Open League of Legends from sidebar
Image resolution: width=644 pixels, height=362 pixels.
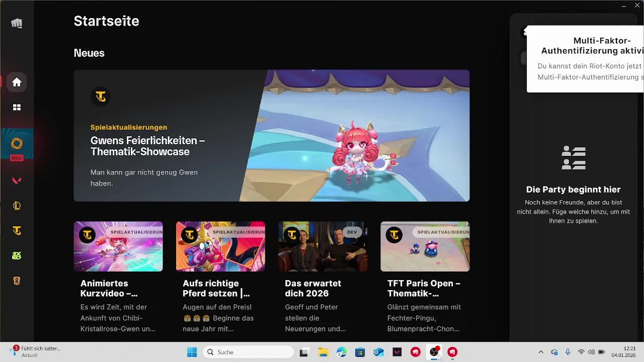click(x=17, y=205)
